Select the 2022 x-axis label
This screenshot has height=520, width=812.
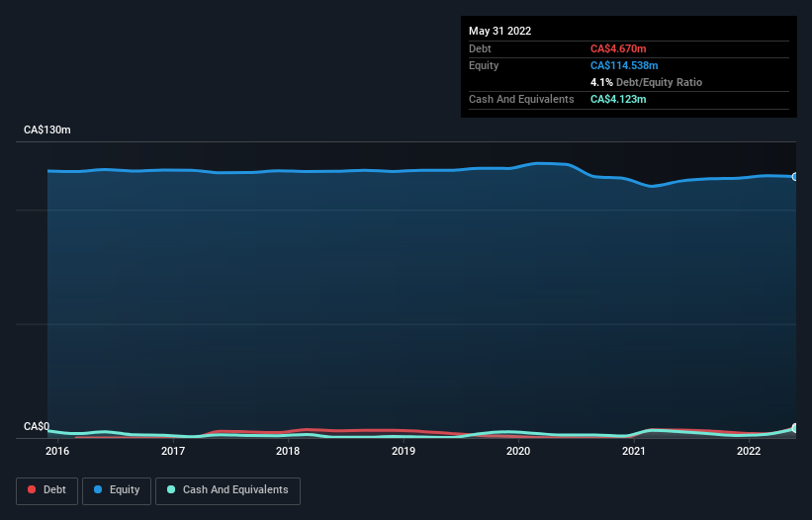coord(749,451)
